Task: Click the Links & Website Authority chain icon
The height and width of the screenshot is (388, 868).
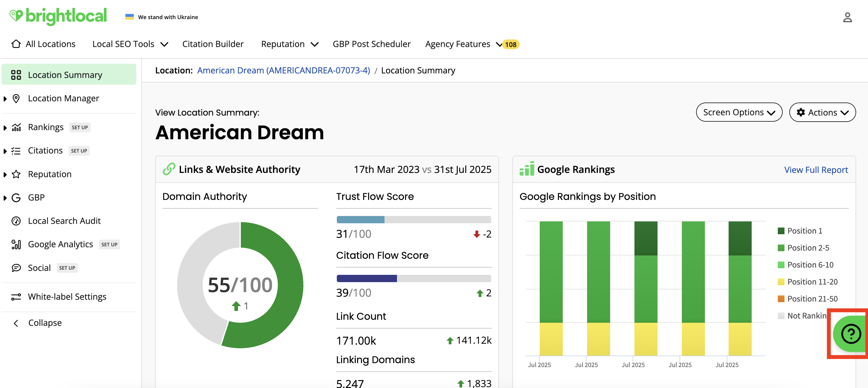Action: (169, 169)
